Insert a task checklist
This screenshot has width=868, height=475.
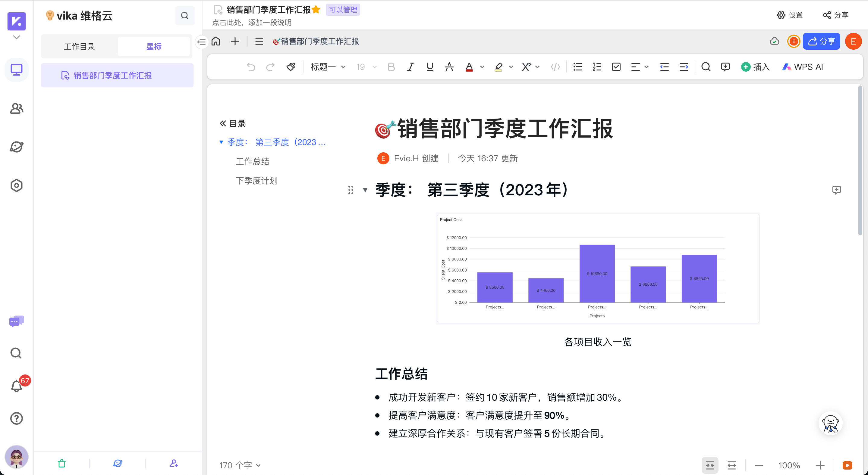[x=616, y=67]
